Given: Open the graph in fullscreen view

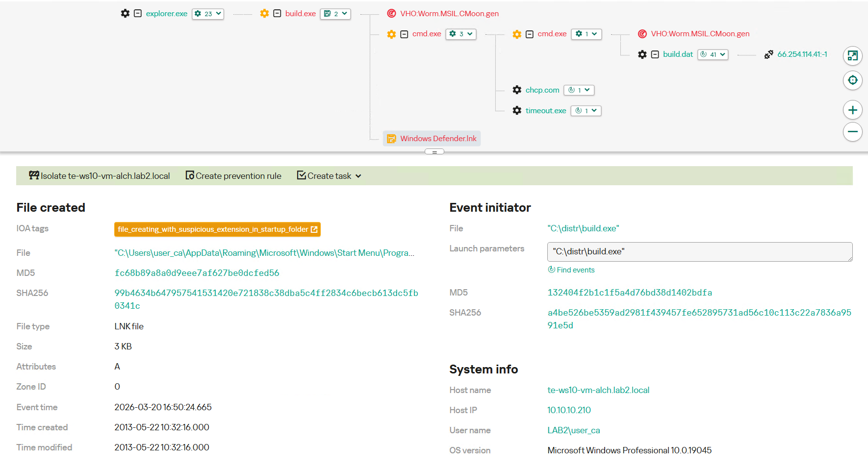Looking at the screenshot, I should coord(852,56).
